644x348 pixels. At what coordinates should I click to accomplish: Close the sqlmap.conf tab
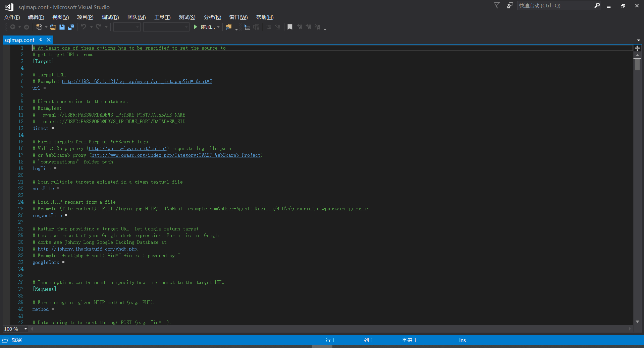[x=49, y=40]
